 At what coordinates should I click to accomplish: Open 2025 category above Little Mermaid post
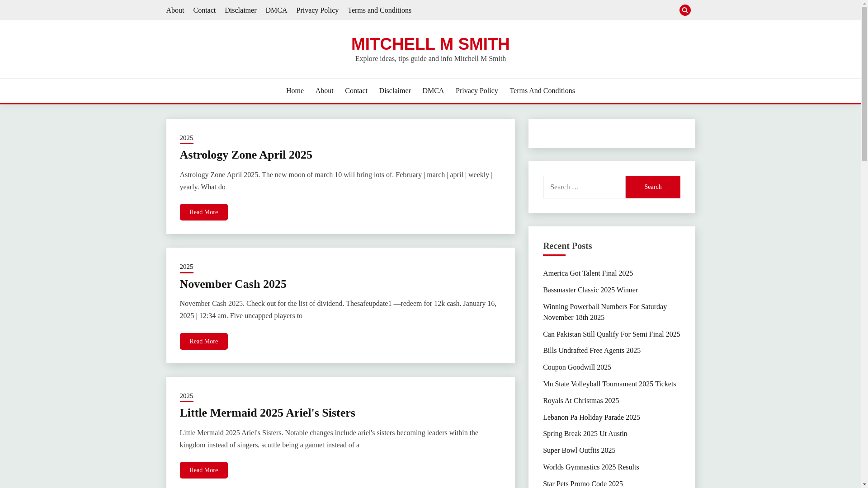coord(186,396)
